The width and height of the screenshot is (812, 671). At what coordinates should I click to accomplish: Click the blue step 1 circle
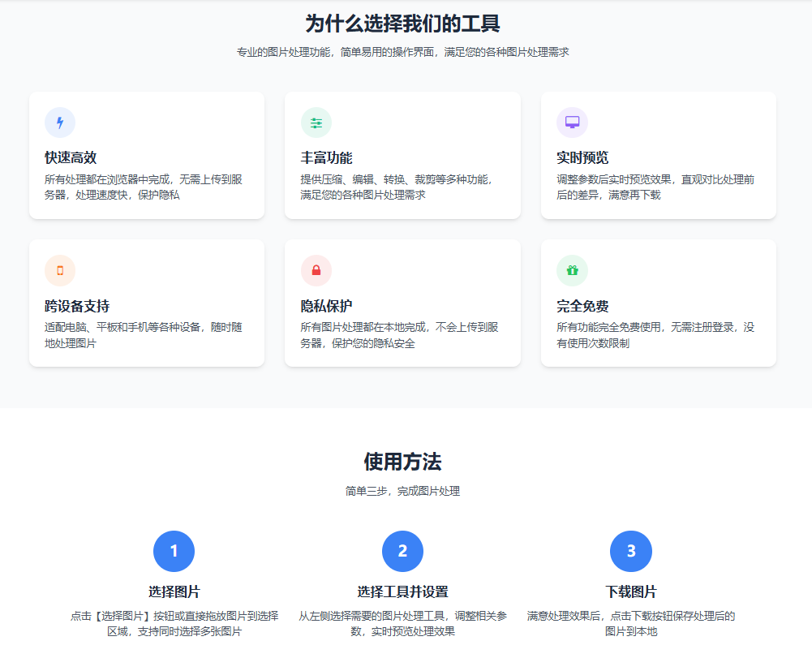coord(174,552)
